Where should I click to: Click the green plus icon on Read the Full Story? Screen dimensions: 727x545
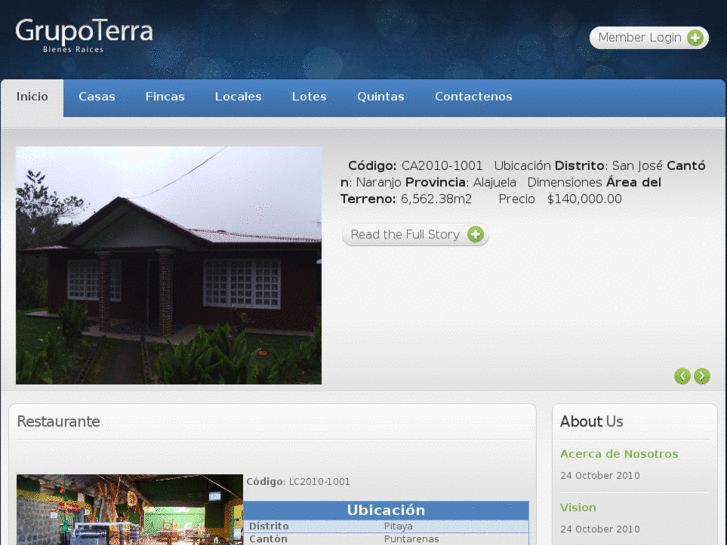click(x=475, y=234)
